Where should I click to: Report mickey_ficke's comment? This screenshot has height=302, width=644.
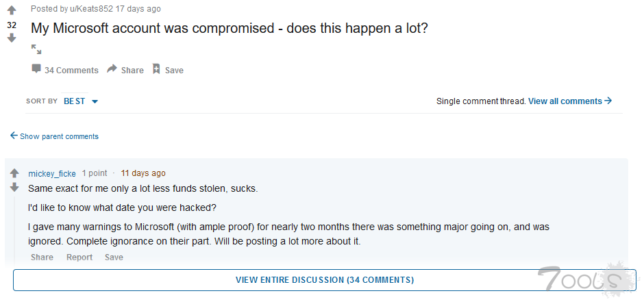click(79, 257)
